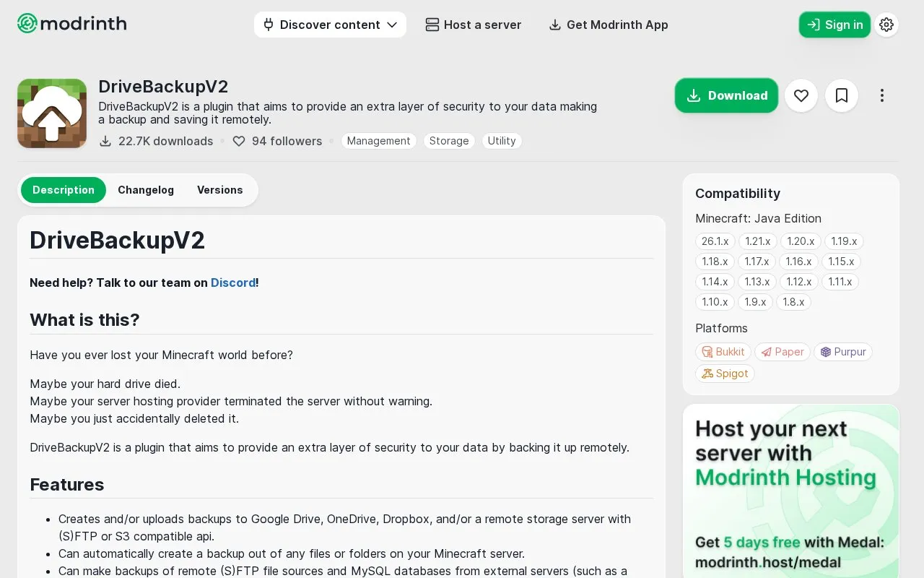Choose the 26.1.x version tag

click(x=715, y=241)
